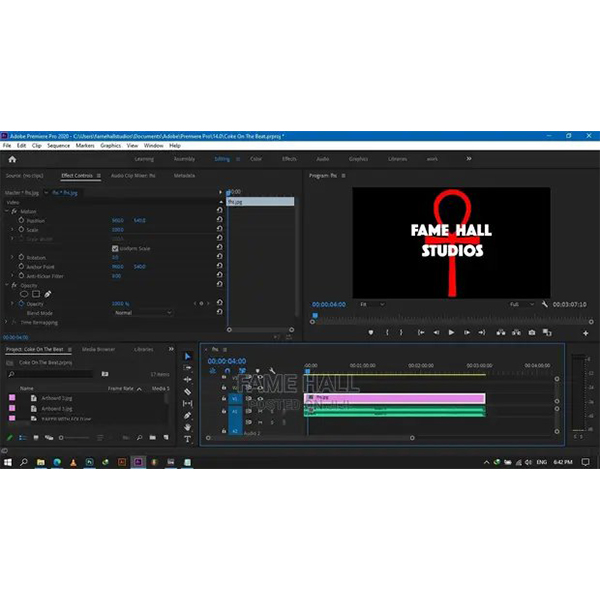
Task: Switch to the Color workspace
Action: (x=256, y=159)
